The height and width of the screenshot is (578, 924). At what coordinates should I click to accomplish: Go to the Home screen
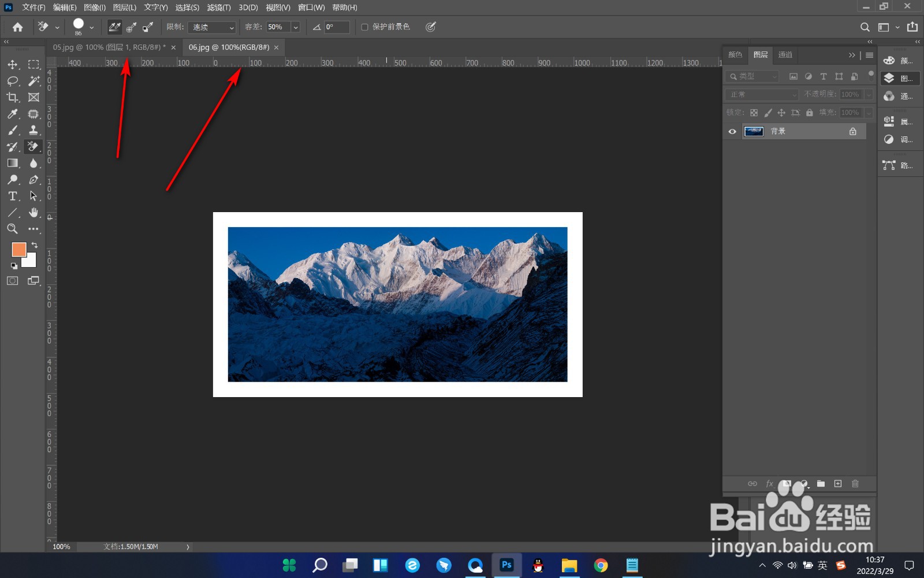[x=18, y=27]
